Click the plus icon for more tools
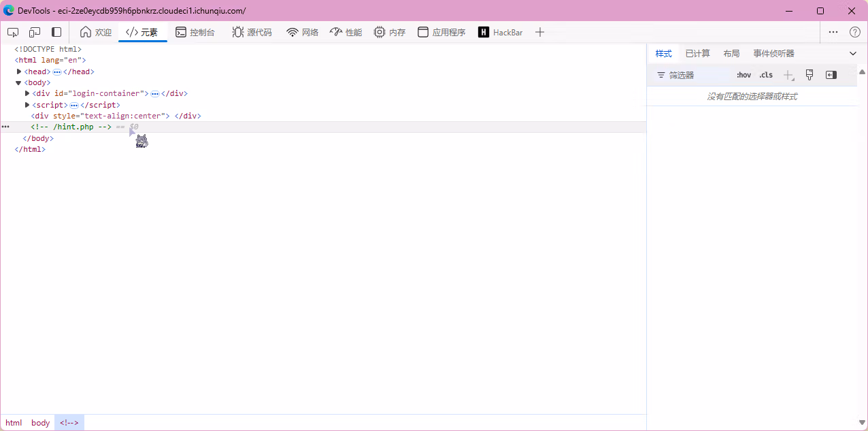This screenshot has height=431, width=868. tap(539, 32)
